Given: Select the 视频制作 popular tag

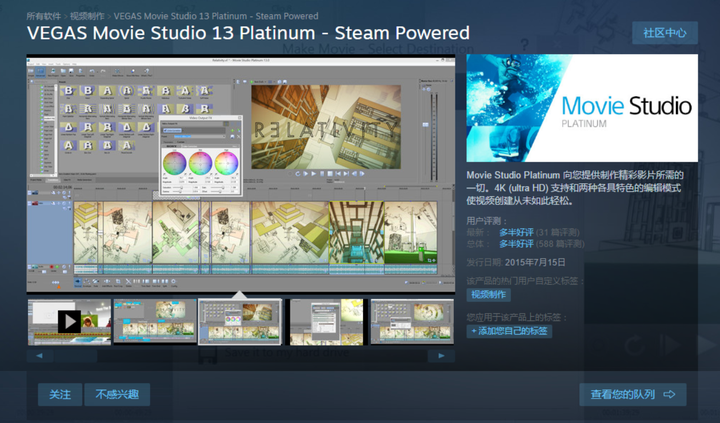Looking at the screenshot, I should tap(489, 294).
